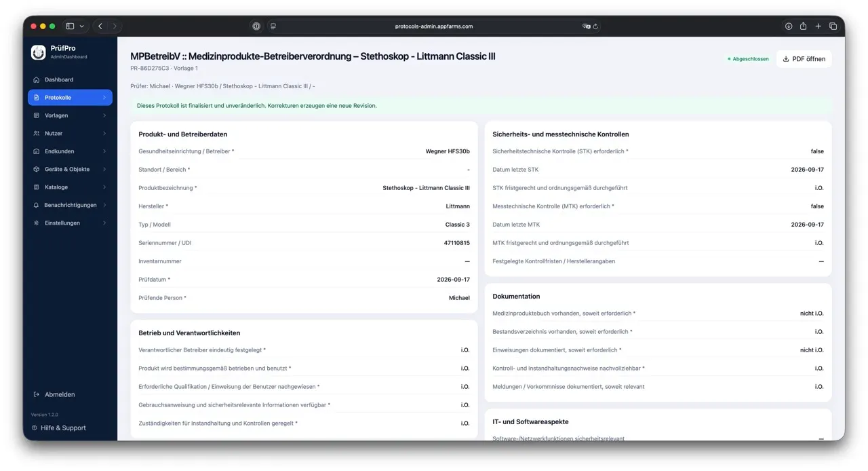Click the translate icon in the address bar
868x471 pixels.
(x=587, y=26)
